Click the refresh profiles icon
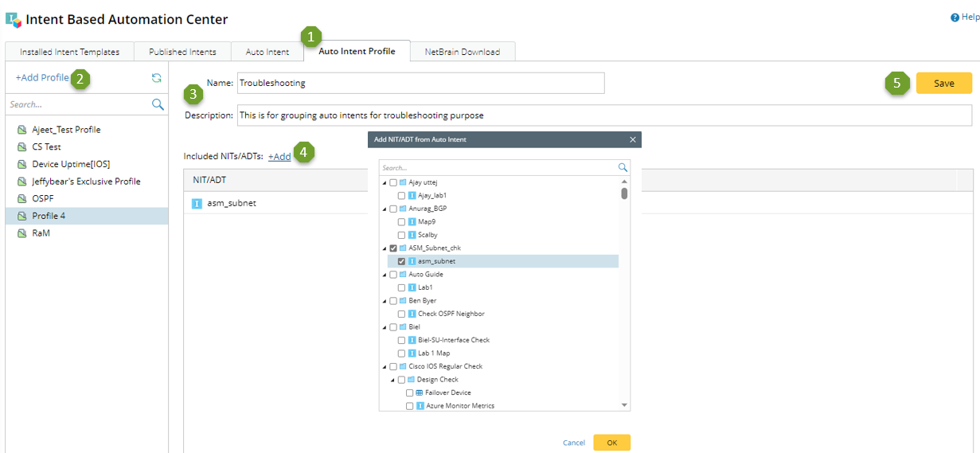The width and height of the screenshot is (980, 453). click(157, 78)
